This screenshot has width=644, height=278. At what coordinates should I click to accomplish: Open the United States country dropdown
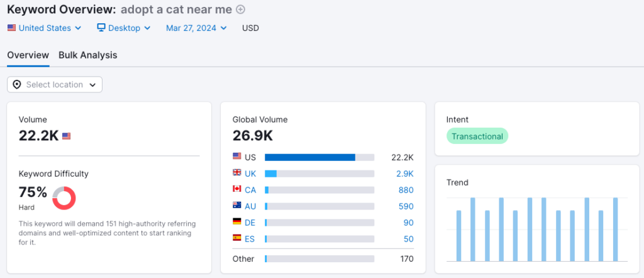[x=44, y=28]
